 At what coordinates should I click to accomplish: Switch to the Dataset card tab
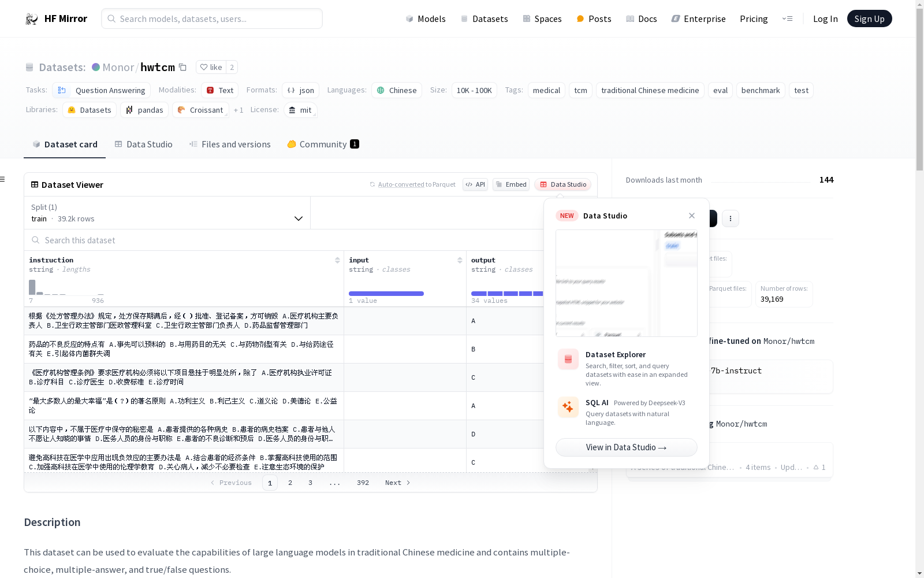tap(65, 144)
